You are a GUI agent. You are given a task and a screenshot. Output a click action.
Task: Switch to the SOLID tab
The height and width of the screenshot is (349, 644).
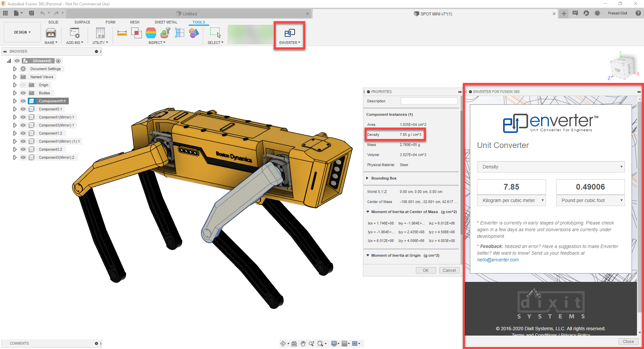[53, 22]
